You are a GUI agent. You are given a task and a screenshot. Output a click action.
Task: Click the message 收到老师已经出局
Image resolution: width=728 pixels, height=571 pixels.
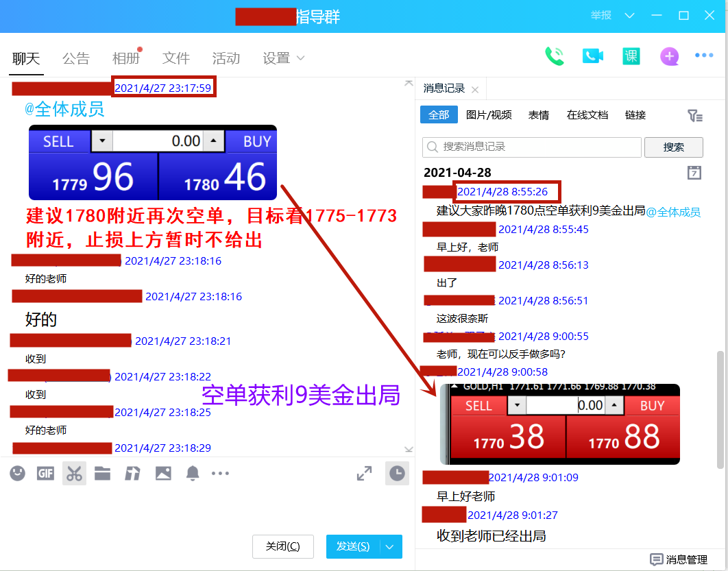492,536
